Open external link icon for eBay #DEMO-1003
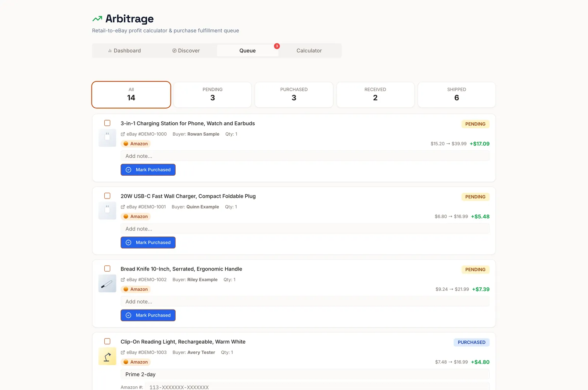Viewport: 588px width, 390px height. tap(123, 353)
